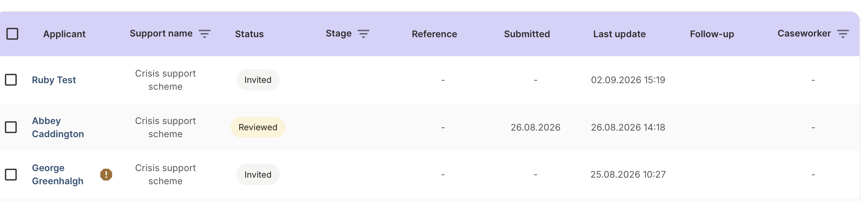View George Greenhalgh applicant details
Viewport: 868px width, 201px height.
57,174
